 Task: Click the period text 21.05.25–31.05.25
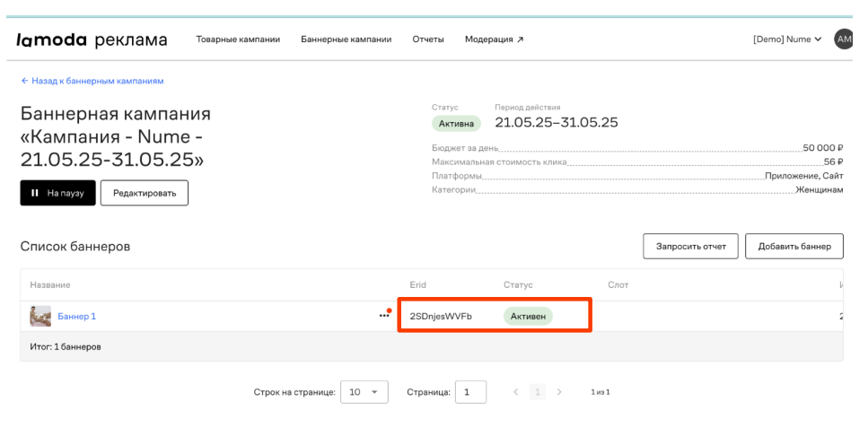point(557,122)
